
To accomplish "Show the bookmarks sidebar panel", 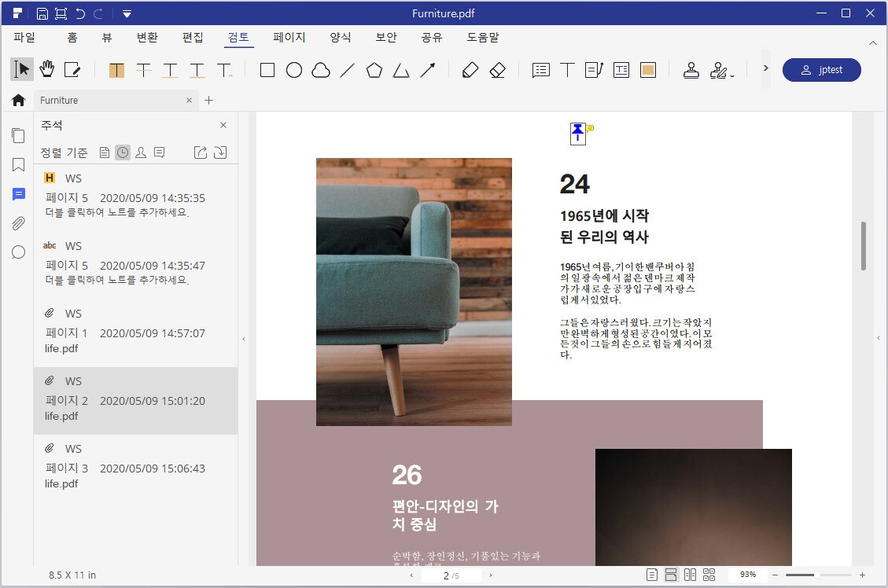I will click(18, 164).
